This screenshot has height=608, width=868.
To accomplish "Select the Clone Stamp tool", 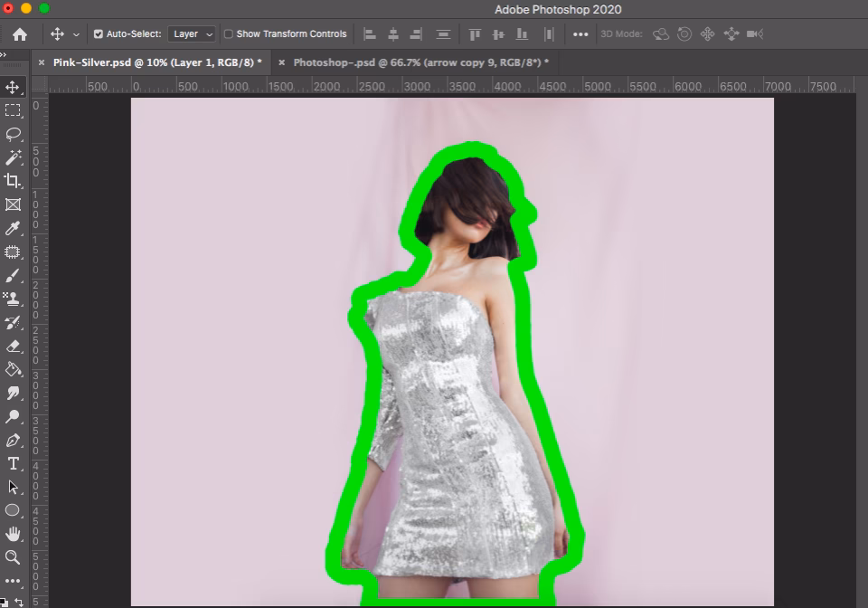I will click(13, 299).
